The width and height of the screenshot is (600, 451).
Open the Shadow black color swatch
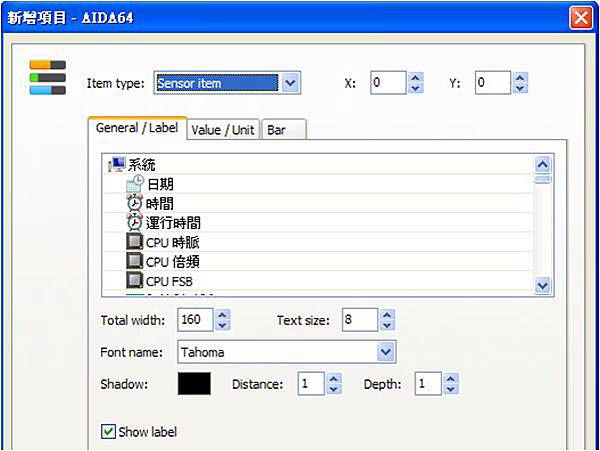(194, 383)
